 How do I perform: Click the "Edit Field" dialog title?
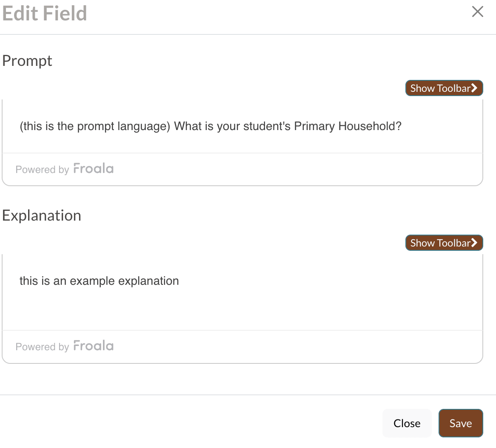[x=45, y=13]
